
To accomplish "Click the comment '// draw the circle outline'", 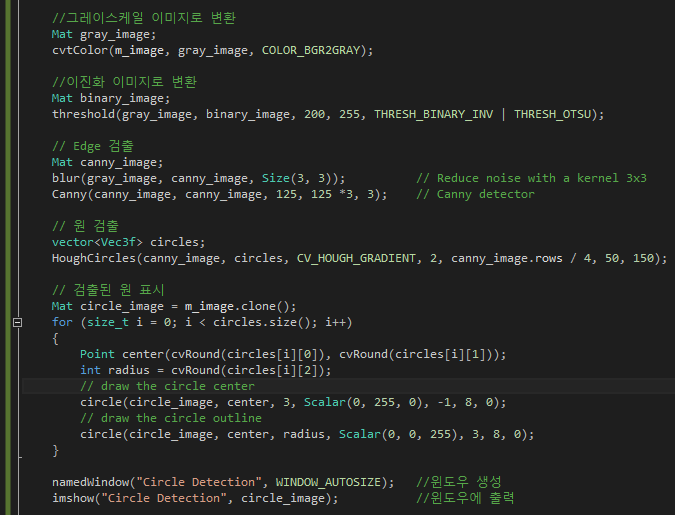I will pos(170,418).
